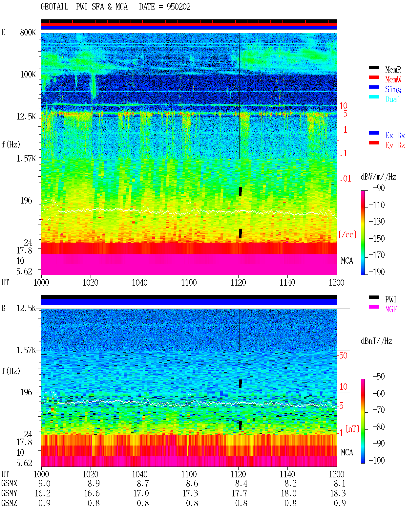Click the DATE = 950202 label
420x523 pixels.
[x=165, y=7]
